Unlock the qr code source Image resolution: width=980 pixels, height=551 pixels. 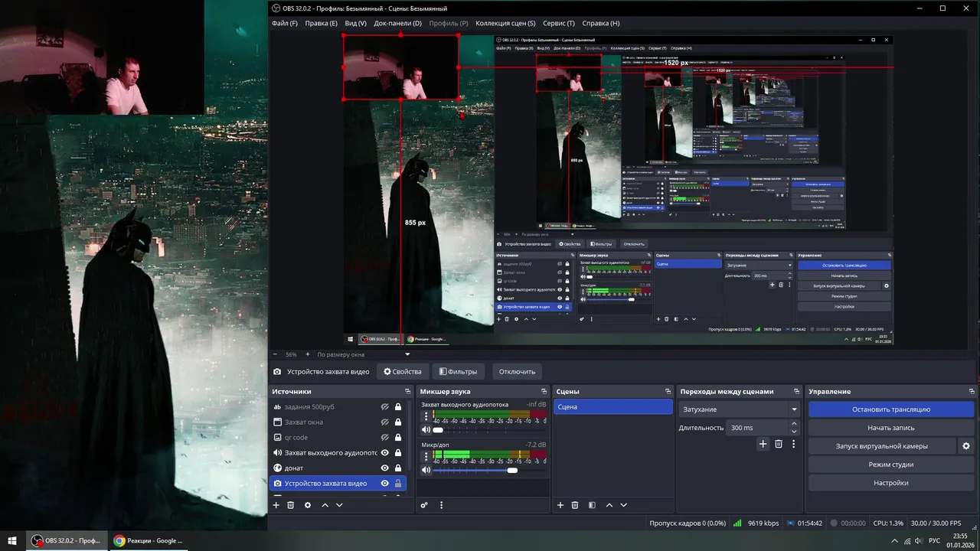click(x=398, y=438)
